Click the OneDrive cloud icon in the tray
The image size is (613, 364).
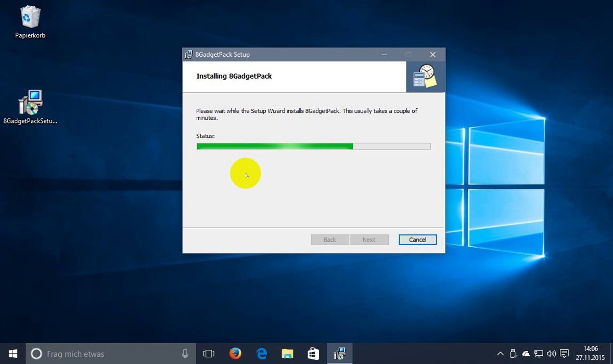(x=526, y=353)
